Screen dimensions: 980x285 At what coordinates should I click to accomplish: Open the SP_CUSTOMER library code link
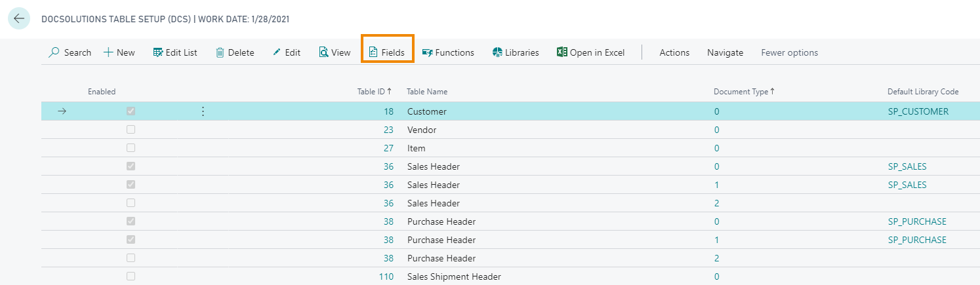tap(918, 111)
